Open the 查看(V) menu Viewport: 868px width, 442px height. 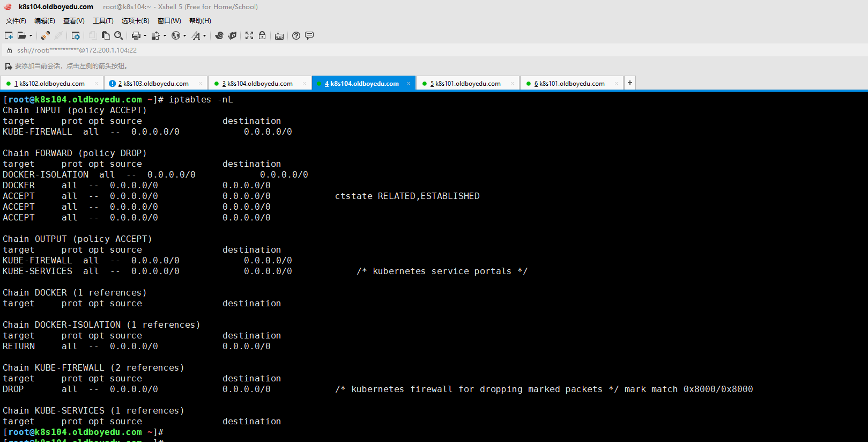(x=73, y=21)
